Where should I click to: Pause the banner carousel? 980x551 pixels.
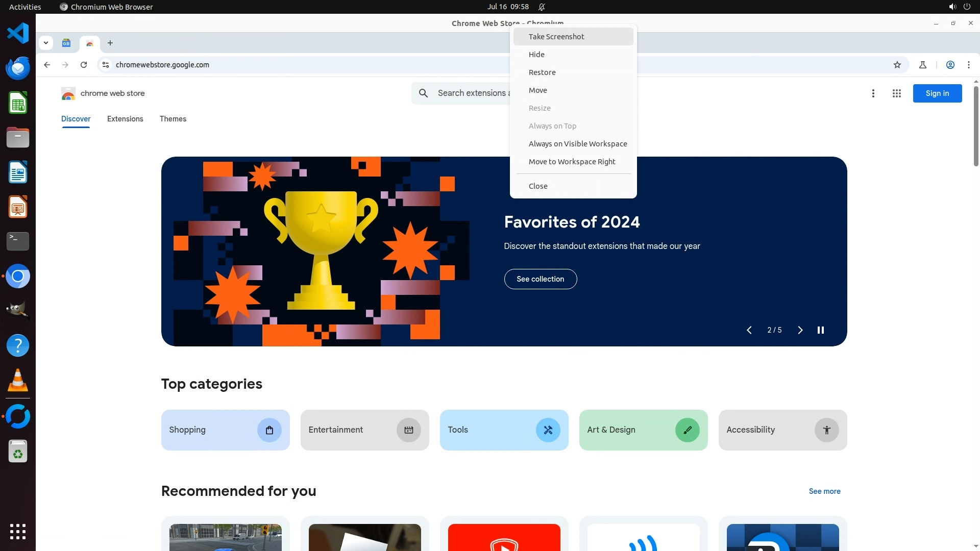coord(820,330)
